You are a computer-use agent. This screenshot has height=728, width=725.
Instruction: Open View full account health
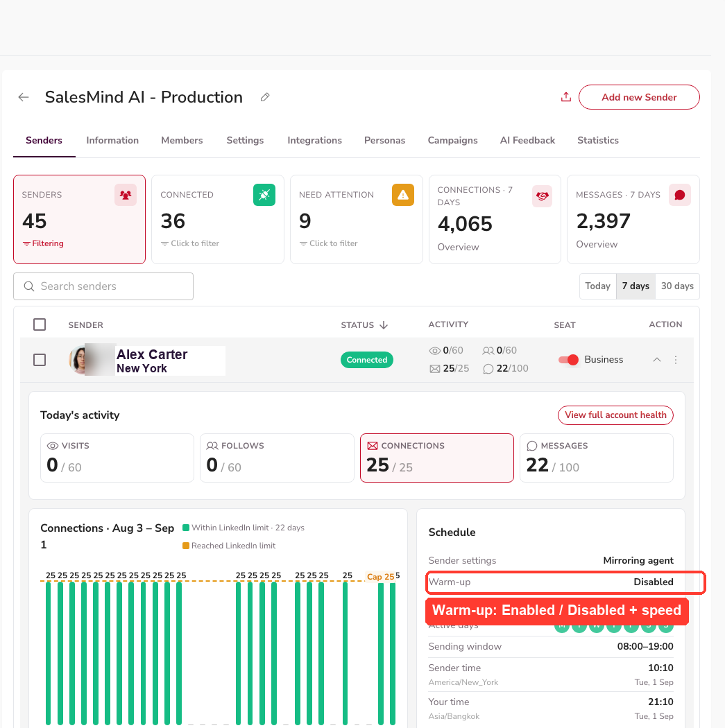pyautogui.click(x=615, y=415)
